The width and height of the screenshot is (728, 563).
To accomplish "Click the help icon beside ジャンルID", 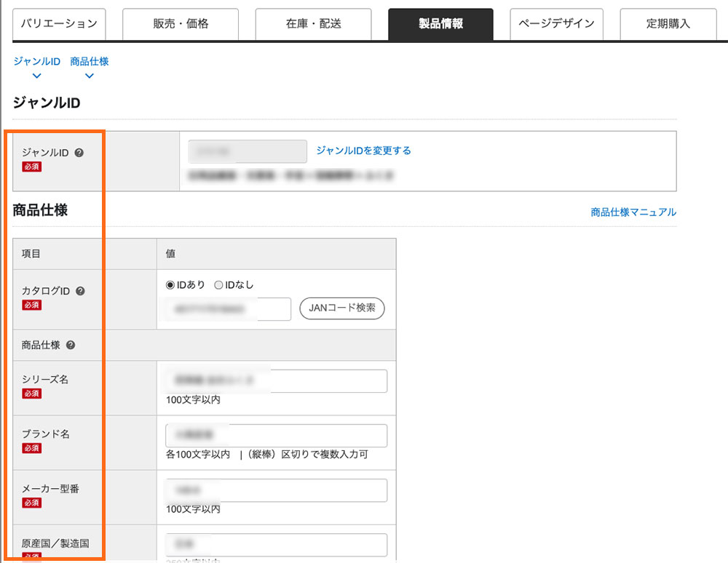I will pos(79,153).
